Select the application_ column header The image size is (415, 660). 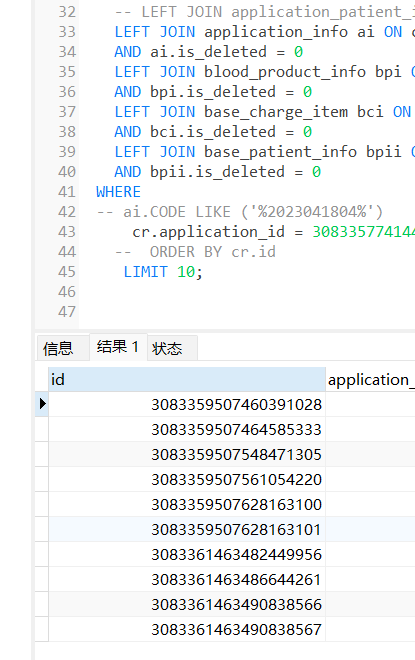point(371,380)
